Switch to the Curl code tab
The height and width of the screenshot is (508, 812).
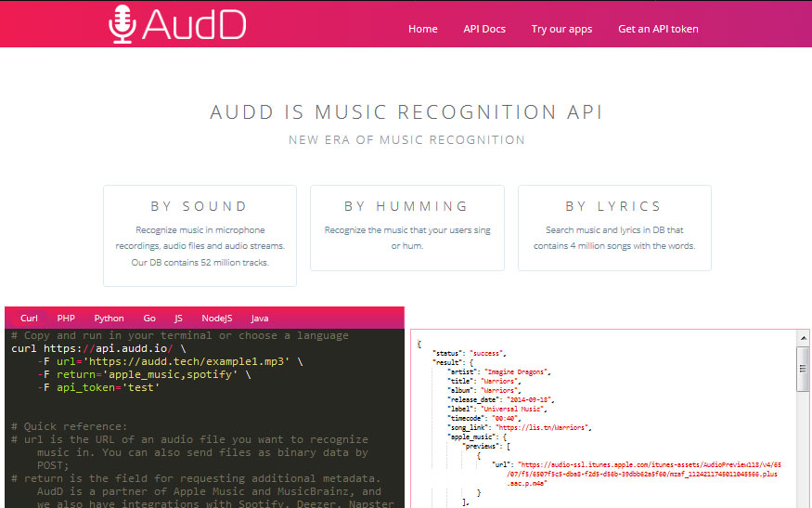pos(29,319)
